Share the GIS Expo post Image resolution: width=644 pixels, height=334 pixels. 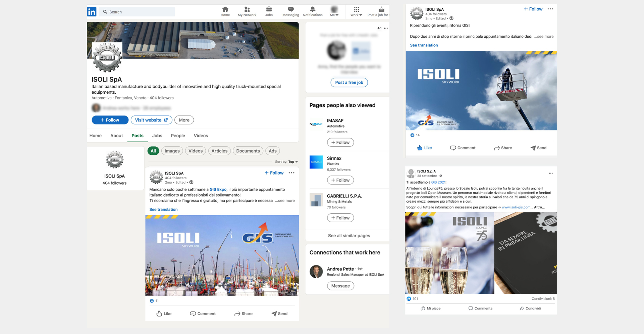(244, 314)
